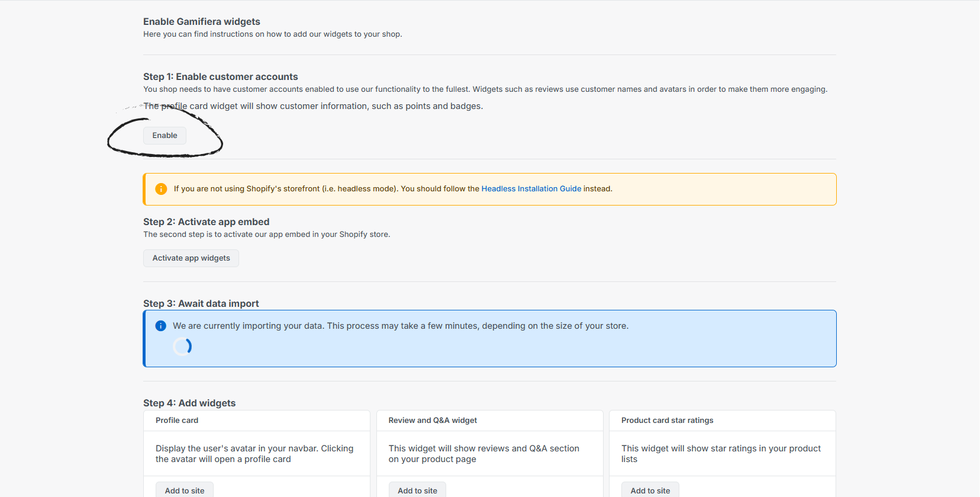Click the orange warning icon in headless banner

(x=161, y=189)
